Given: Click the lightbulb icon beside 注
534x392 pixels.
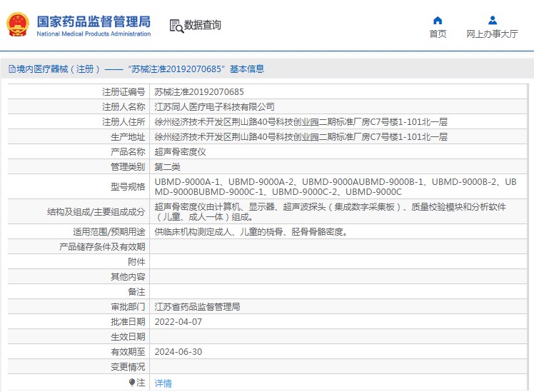Looking at the screenshot, I should (x=132, y=383).
